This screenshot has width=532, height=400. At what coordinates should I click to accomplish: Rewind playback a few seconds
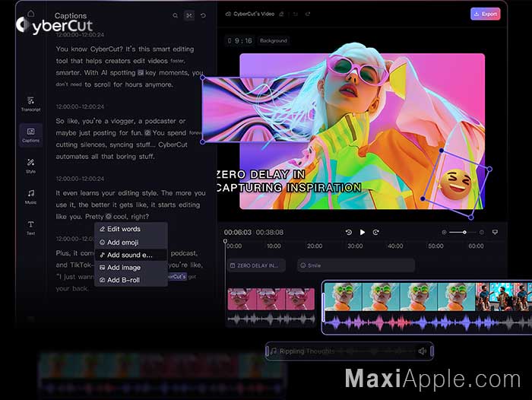pos(348,232)
